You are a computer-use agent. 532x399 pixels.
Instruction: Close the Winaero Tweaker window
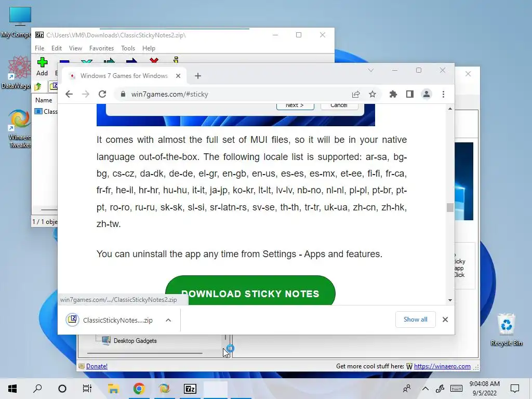point(468,74)
